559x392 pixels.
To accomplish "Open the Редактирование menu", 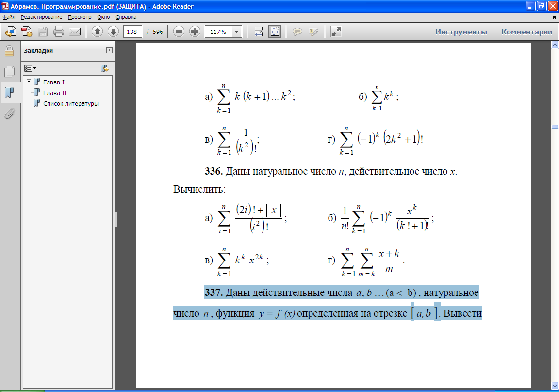I will (x=41, y=17).
